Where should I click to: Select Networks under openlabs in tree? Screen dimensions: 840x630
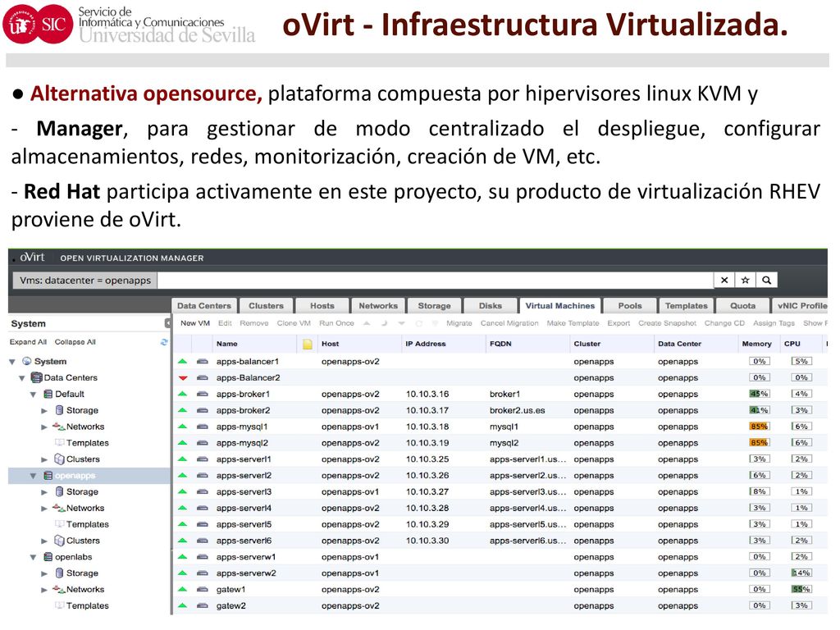coord(85,589)
